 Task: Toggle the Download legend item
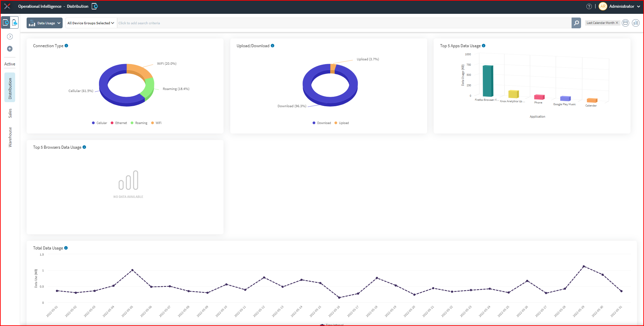coord(321,123)
